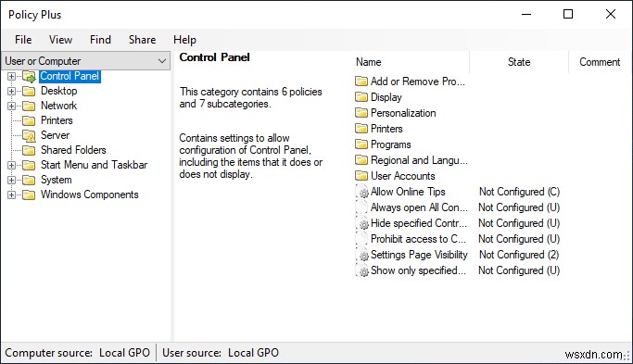Click 'User source: Local GPO' status entry
Screen dimensions: 633x364
tap(221, 353)
